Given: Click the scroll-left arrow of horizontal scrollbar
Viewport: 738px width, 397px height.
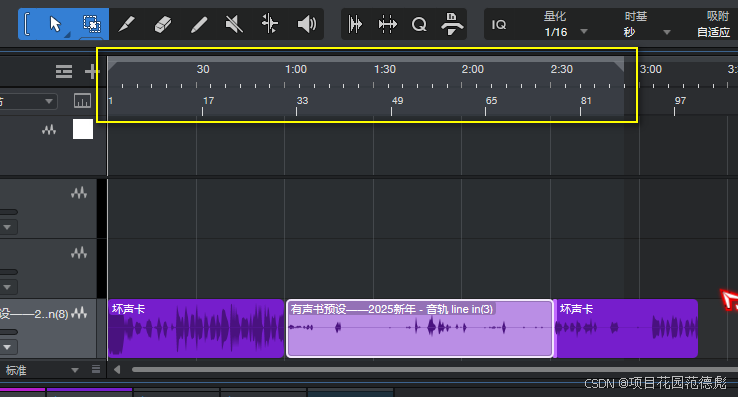Looking at the screenshot, I should click(x=117, y=370).
